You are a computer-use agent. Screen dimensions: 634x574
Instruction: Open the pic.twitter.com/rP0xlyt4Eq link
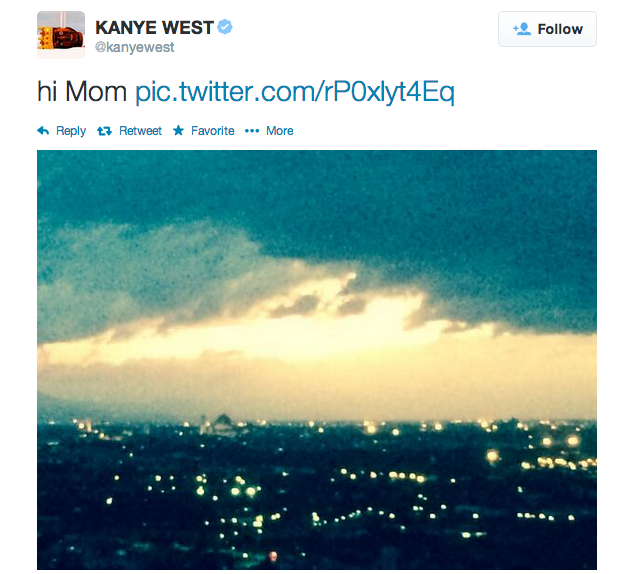(x=295, y=93)
